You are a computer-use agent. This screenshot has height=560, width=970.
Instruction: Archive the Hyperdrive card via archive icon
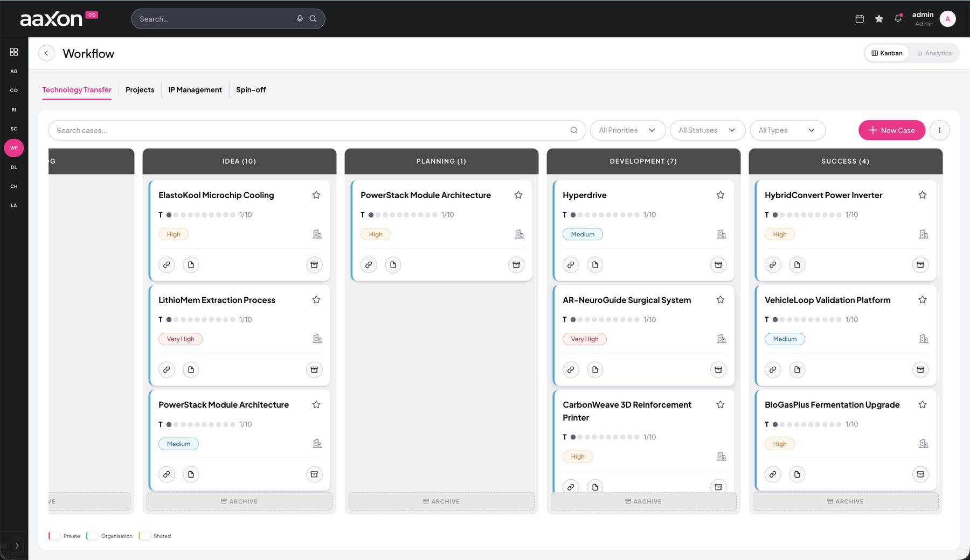718,265
